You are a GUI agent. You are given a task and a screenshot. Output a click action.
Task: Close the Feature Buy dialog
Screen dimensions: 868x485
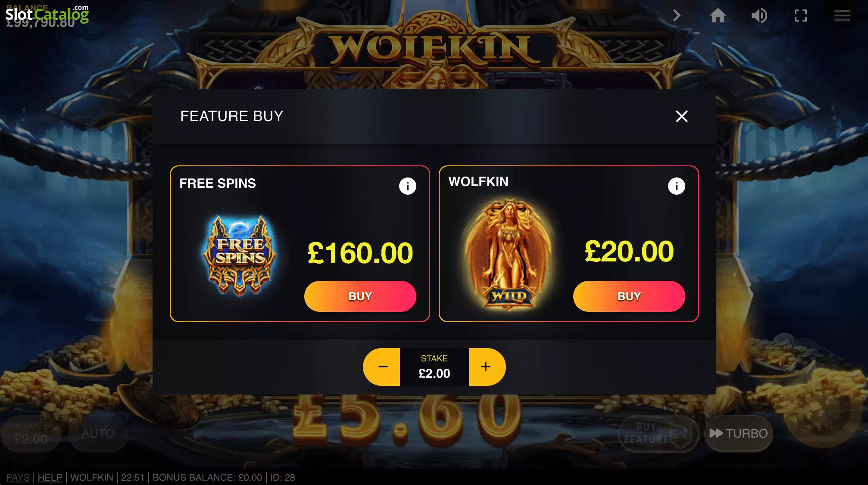[x=681, y=116]
